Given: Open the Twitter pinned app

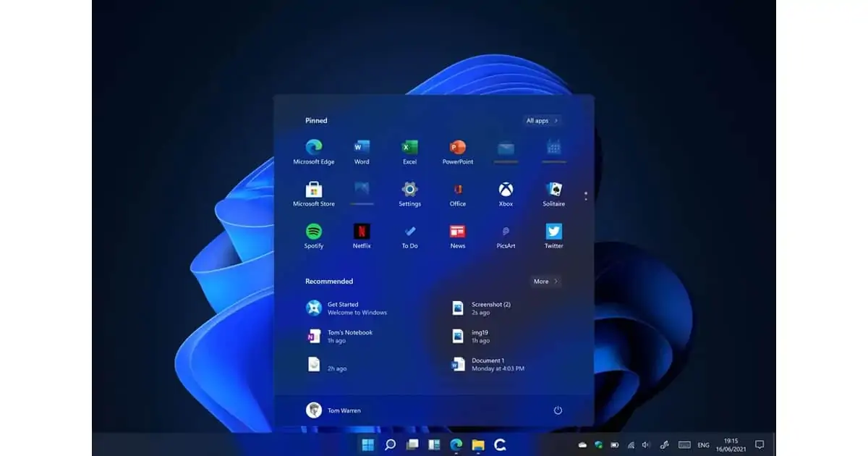Looking at the screenshot, I should tap(553, 232).
